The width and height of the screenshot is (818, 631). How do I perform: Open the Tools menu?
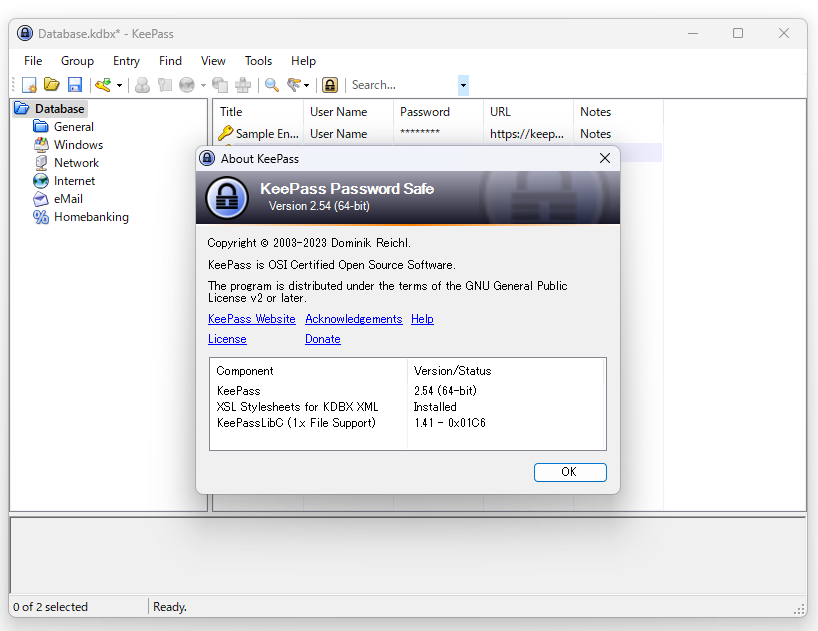(258, 60)
